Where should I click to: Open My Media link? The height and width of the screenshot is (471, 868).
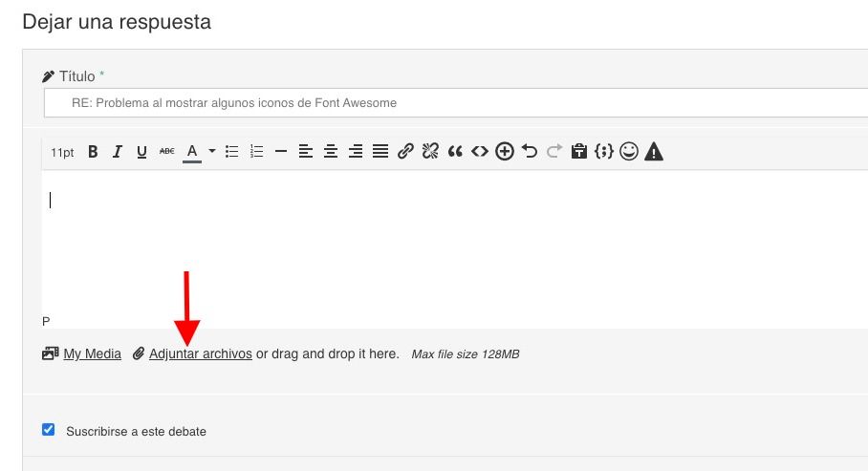[92, 353]
